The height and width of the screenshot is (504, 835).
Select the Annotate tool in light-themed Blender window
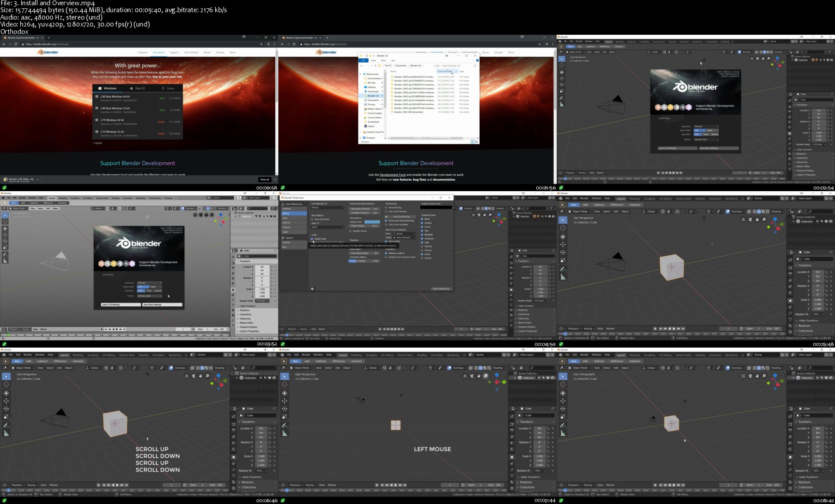(x=5, y=254)
